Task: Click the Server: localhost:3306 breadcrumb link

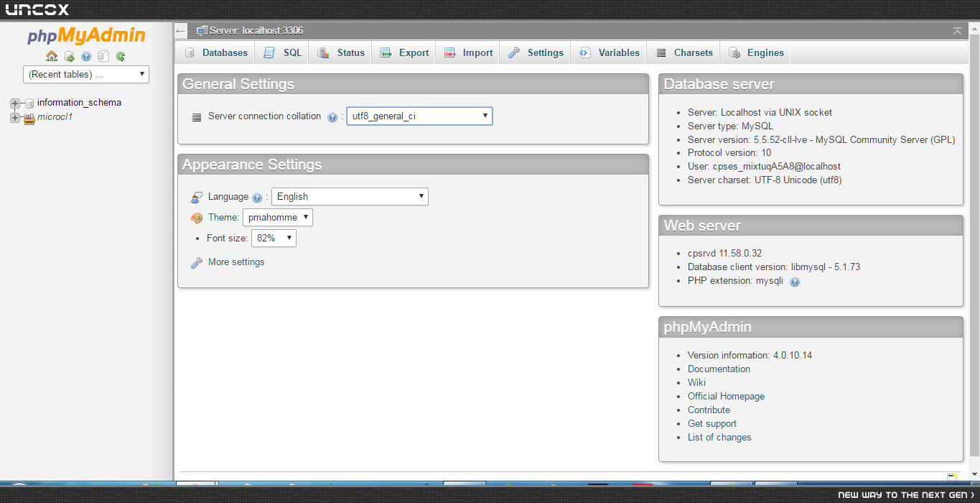Action: pyautogui.click(x=256, y=31)
